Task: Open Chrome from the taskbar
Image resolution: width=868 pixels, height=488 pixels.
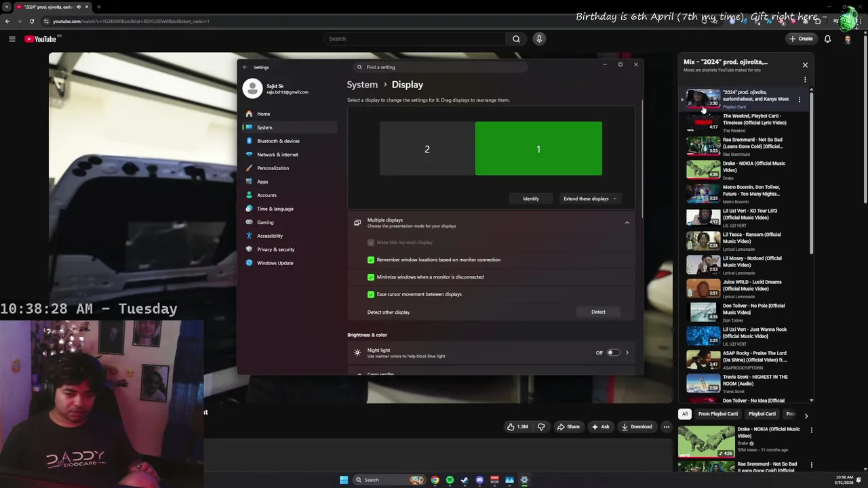Action: click(435, 480)
